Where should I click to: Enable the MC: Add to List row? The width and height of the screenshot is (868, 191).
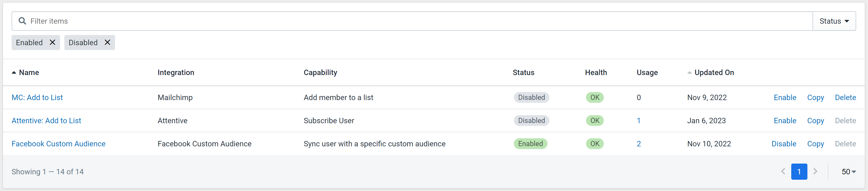[x=785, y=97]
